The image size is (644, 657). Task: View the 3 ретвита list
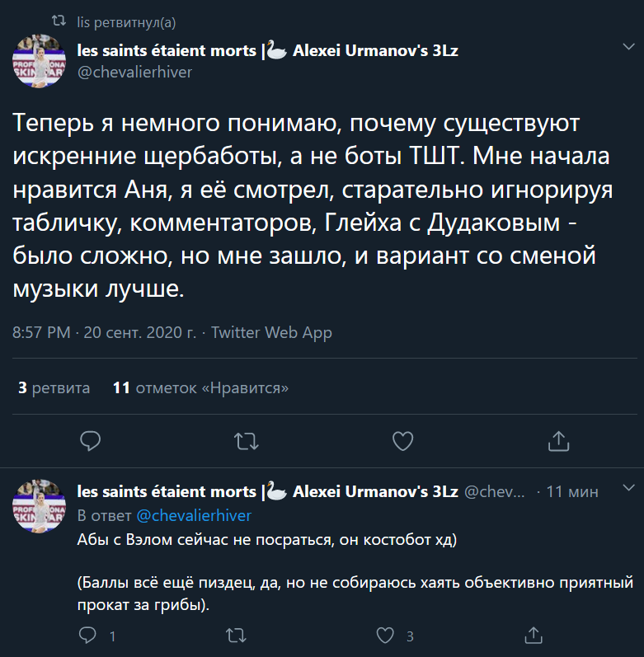pos(54,387)
